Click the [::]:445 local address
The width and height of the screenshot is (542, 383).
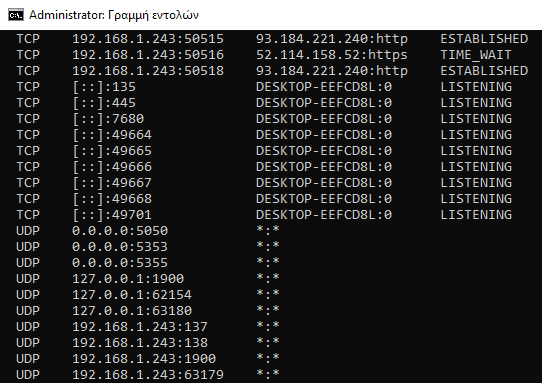[104, 103]
